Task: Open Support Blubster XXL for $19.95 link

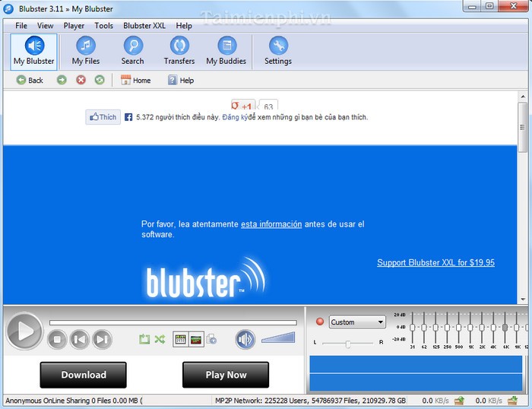Action: coord(435,262)
